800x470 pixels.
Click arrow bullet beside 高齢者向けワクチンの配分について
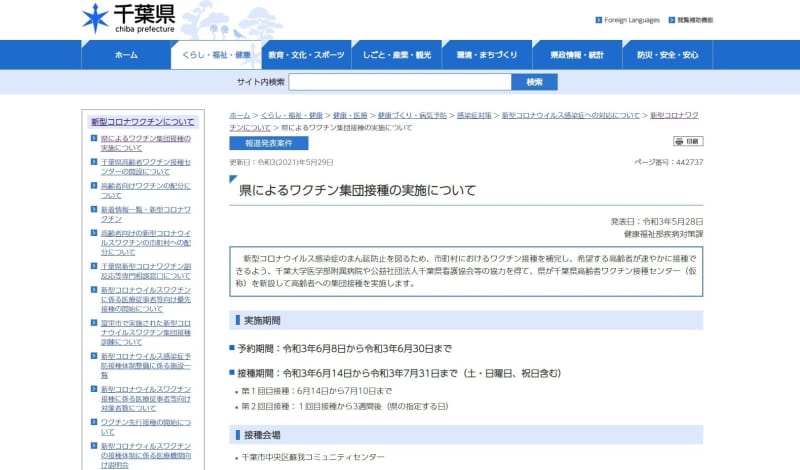[95, 186]
